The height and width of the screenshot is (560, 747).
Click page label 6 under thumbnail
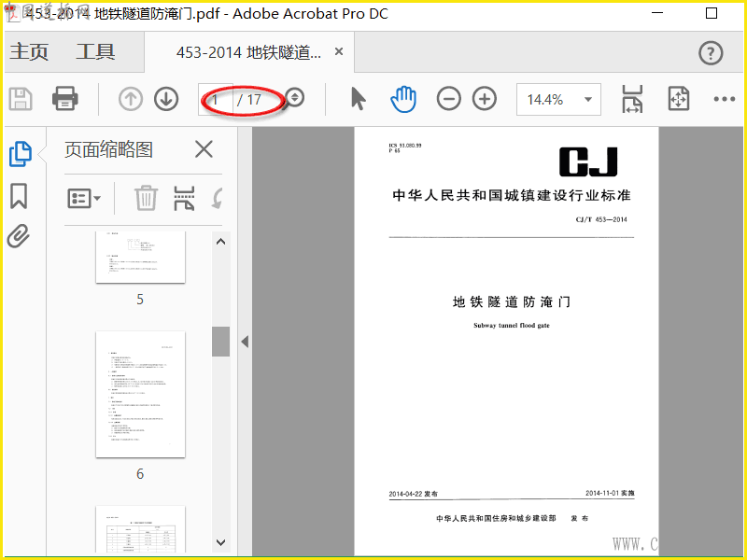(140, 474)
